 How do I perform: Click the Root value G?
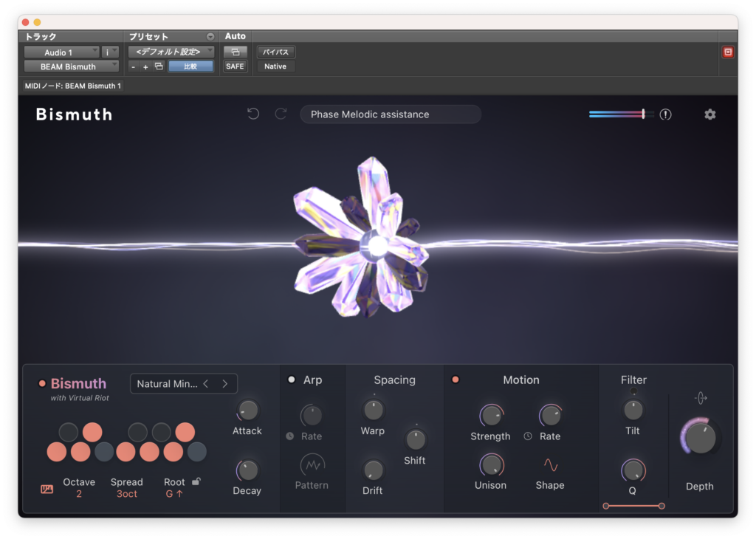(x=174, y=494)
